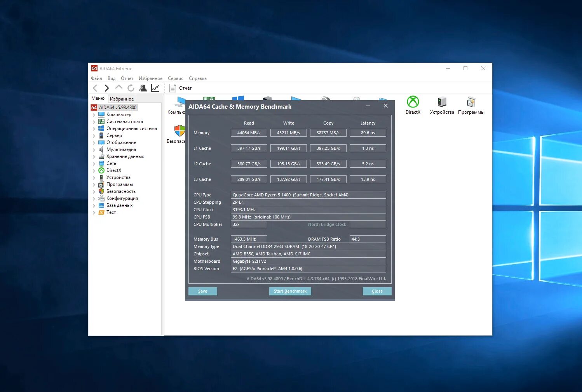Click Start Benchmark button

point(290,291)
